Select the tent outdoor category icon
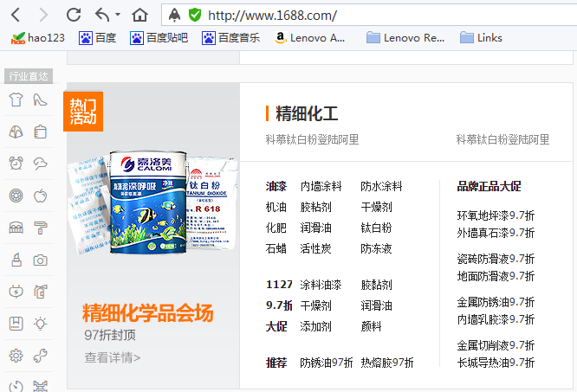The width and height of the screenshot is (577, 392). (x=16, y=132)
